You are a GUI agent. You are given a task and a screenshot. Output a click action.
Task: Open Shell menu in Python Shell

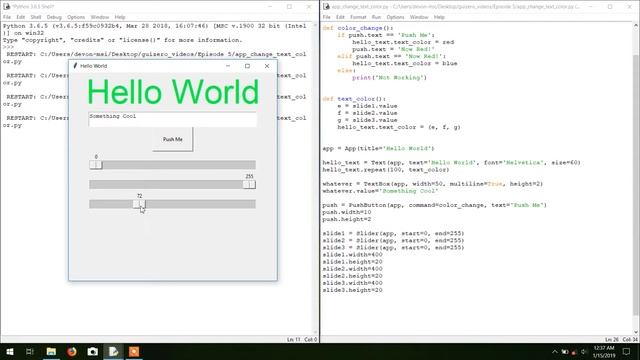pos(36,17)
